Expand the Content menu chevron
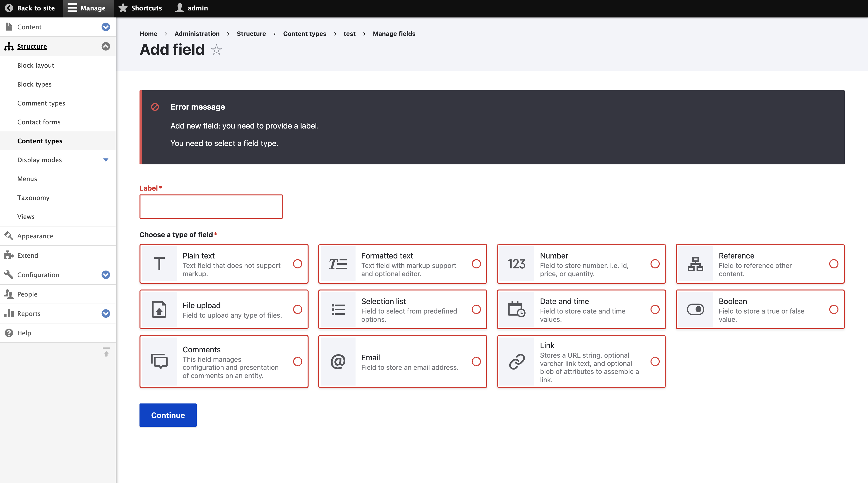 click(x=106, y=27)
